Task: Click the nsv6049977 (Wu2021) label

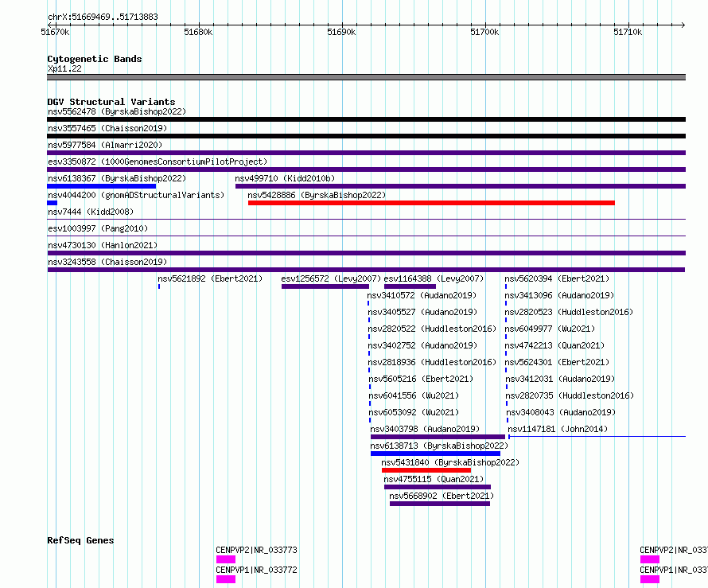Action: click(550, 329)
